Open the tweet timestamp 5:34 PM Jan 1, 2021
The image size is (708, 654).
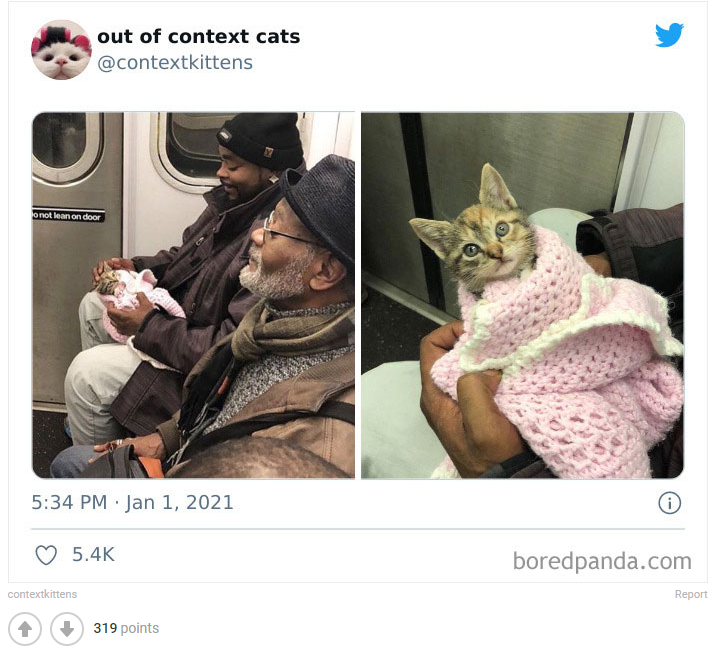(x=132, y=502)
